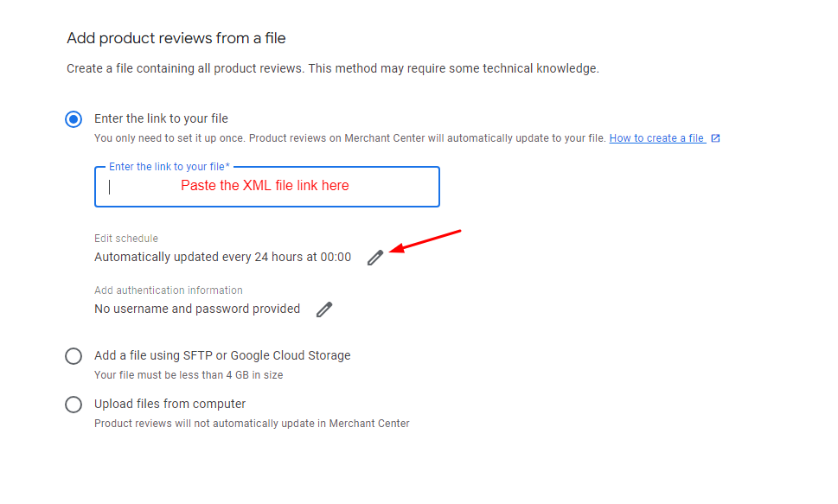Click the Add a file using SFTP label text
The image size is (838, 504).
pos(222,355)
